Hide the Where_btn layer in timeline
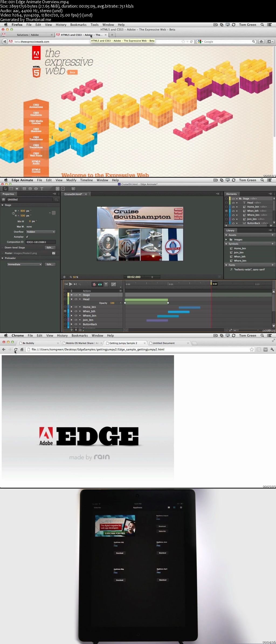 (x=76, y=316)
